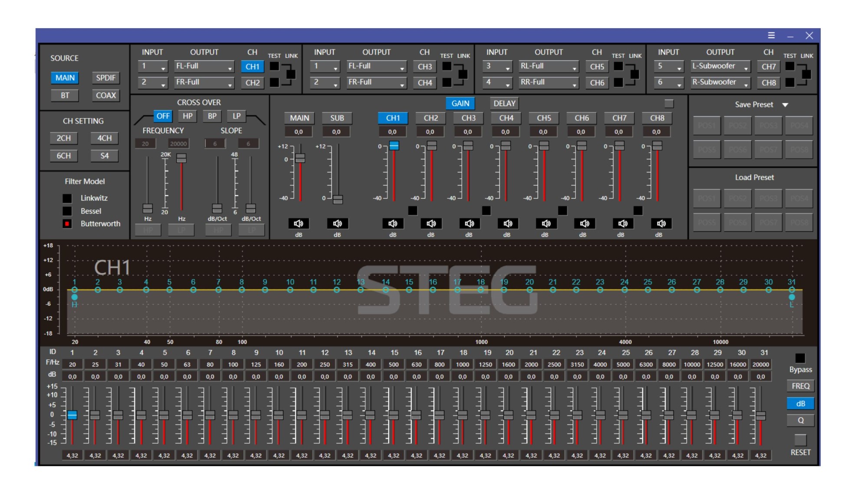This screenshot has width=868, height=502.
Task: Select the BT source button
Action: (x=65, y=95)
